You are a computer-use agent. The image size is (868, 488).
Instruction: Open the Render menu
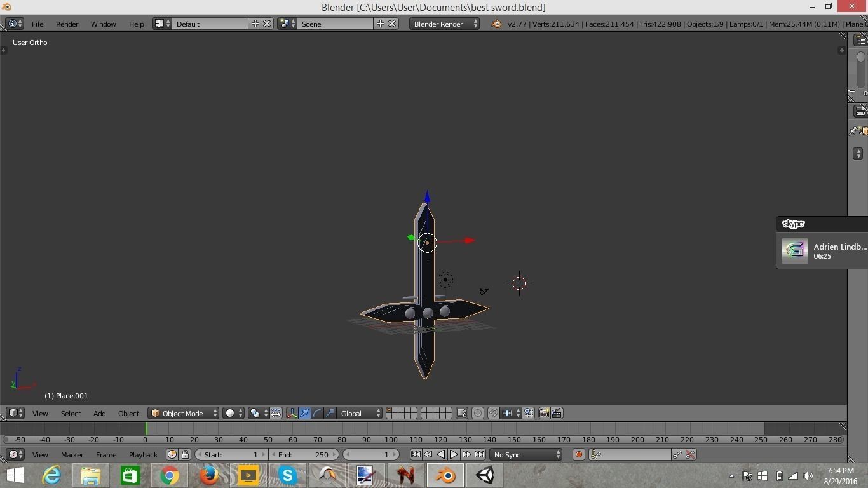(67, 24)
